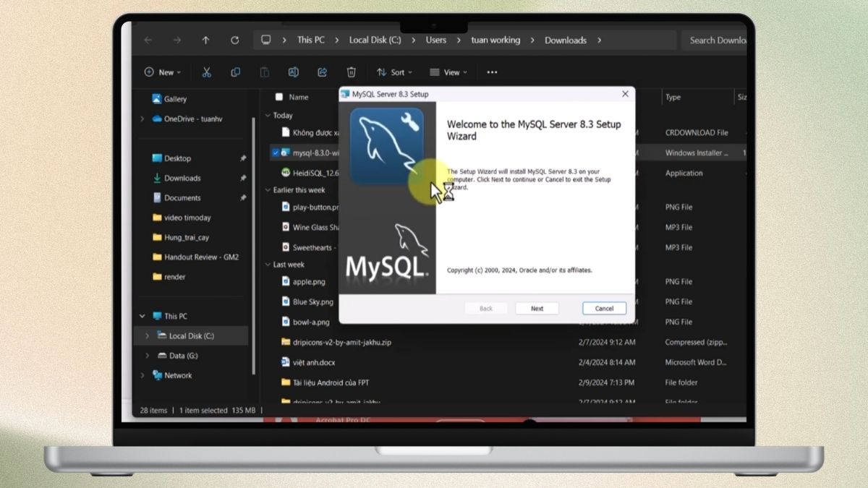
Task: Open Hung_trai_cay folder in sidebar
Action: point(180,237)
